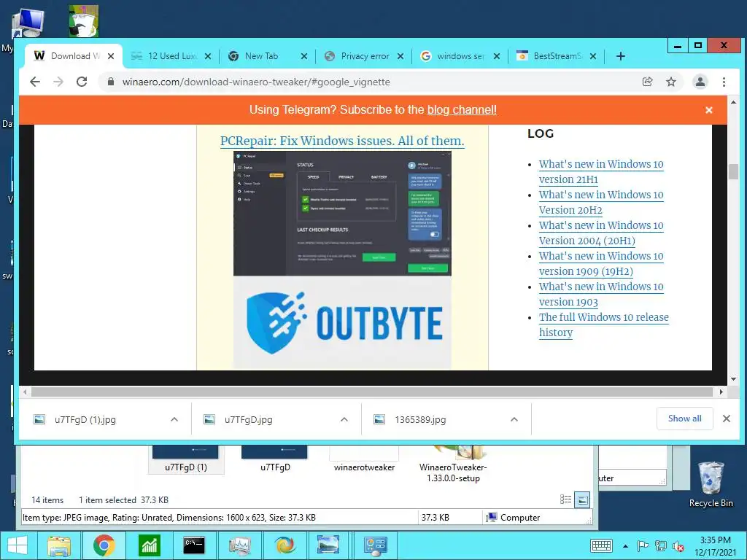The height and width of the screenshot is (560, 747).
Task: Click the scroll-up arrow of page scrollbar
Action: pos(733,102)
